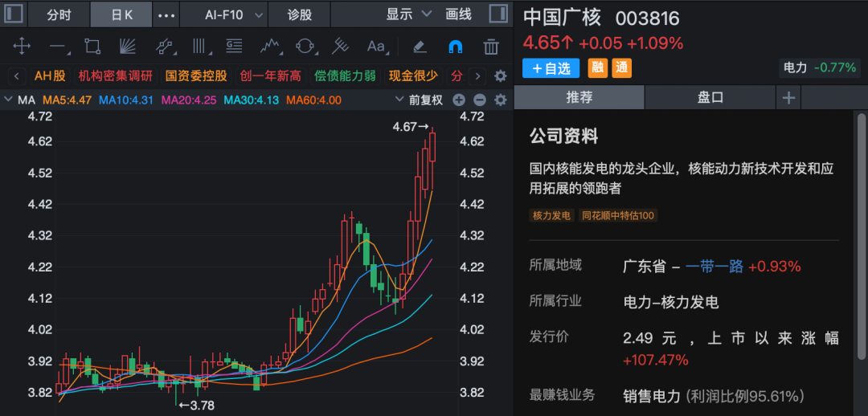Toggle the right side panel

coord(498,14)
